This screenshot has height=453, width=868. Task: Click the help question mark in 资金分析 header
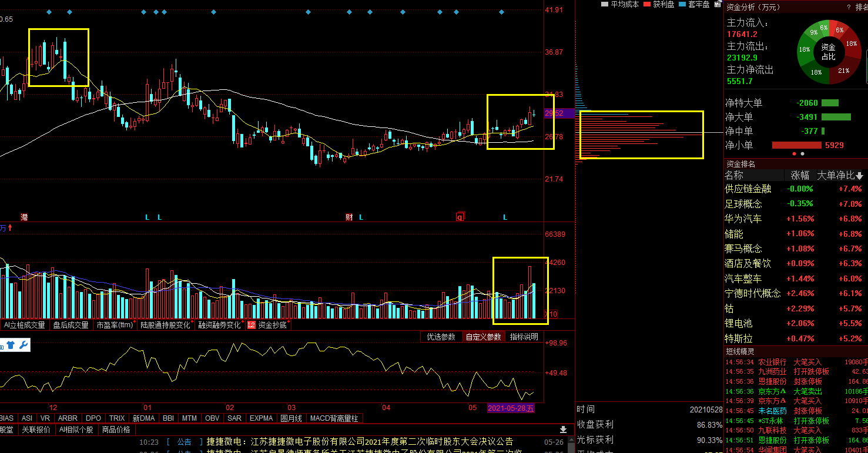[849, 7]
